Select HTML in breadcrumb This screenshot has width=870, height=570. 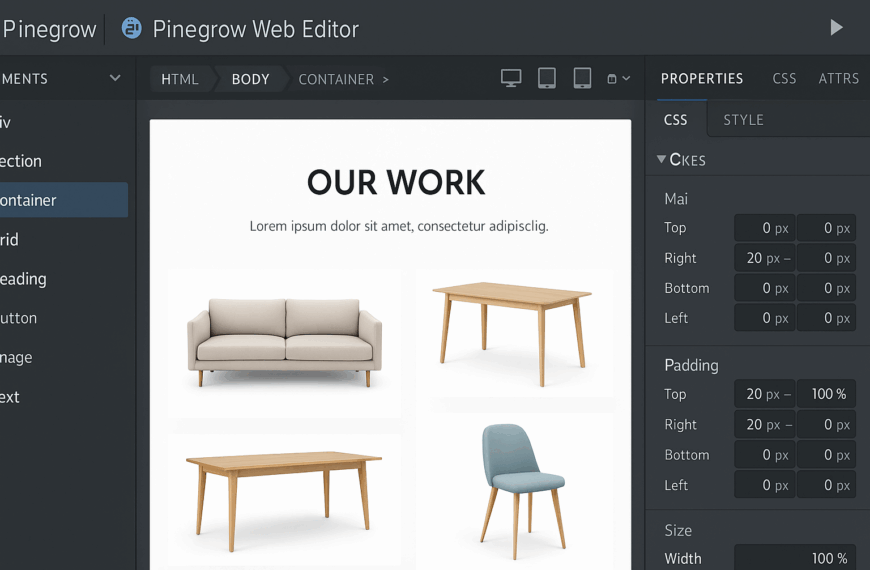tap(179, 79)
